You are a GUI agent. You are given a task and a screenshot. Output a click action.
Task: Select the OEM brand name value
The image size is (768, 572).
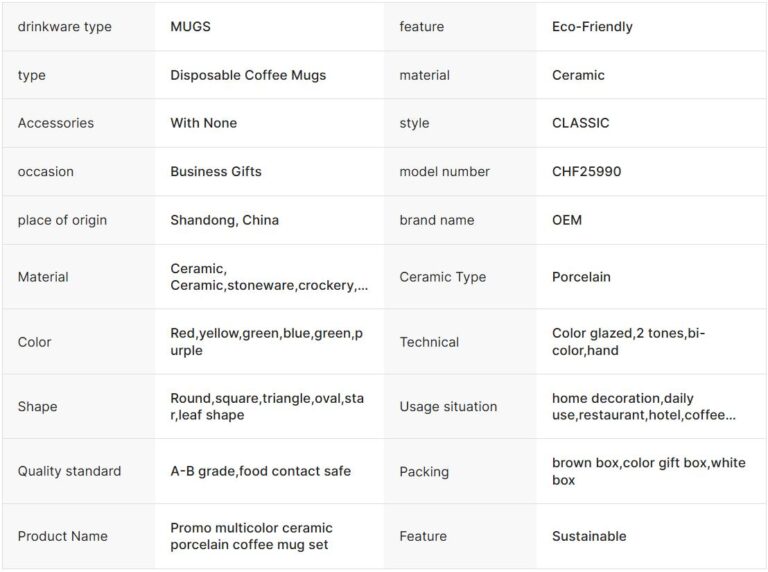click(566, 220)
